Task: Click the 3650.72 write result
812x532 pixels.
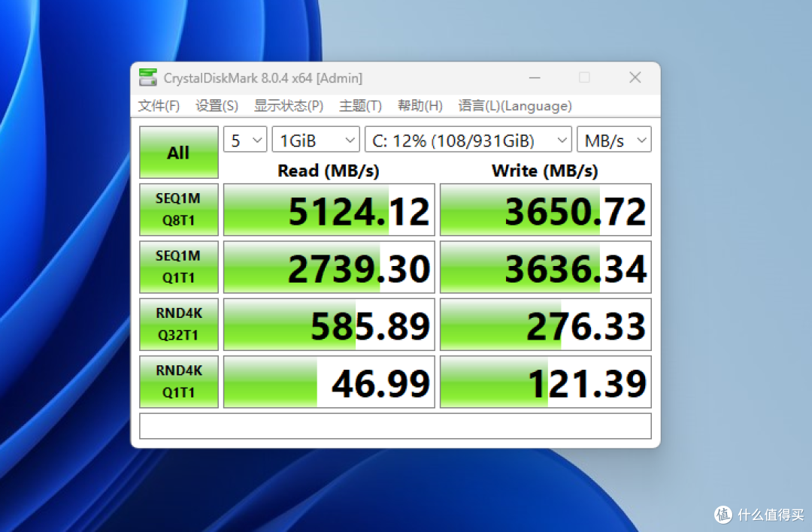Action: pos(545,210)
